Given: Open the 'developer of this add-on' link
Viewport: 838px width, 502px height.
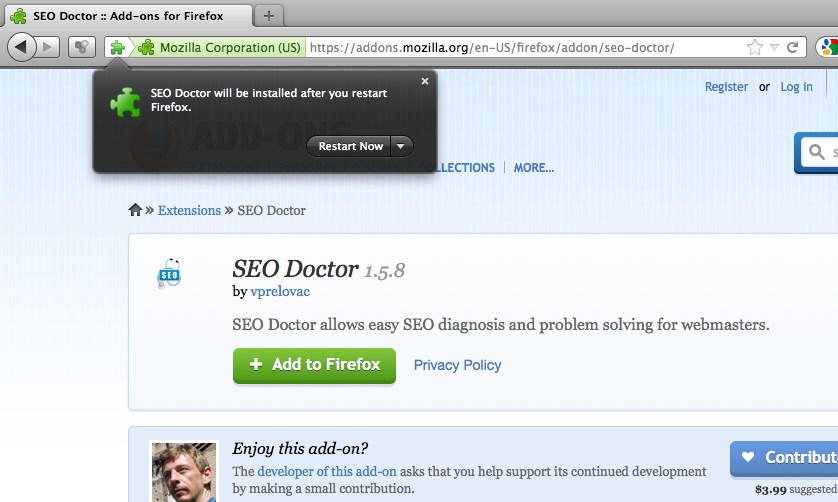Looking at the screenshot, I should 327,472.
